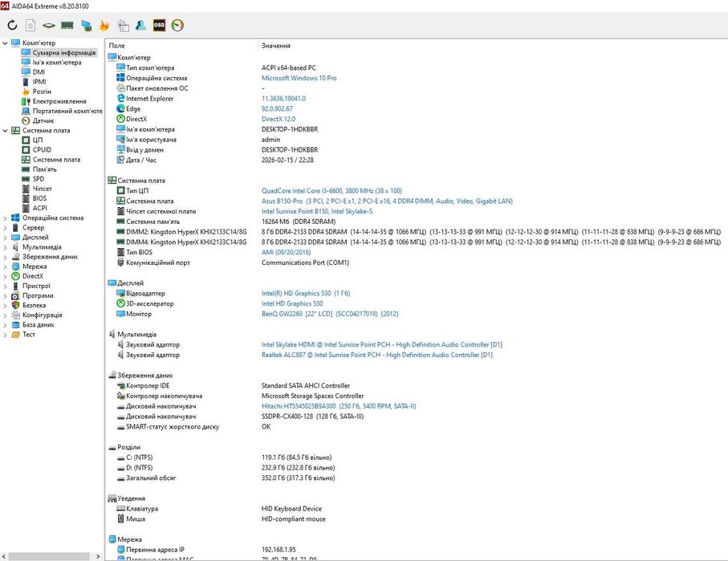The width and height of the screenshot is (728, 561).
Task: Open the Hitachi HTS545025B9A300 drive link
Action: [x=339, y=406]
